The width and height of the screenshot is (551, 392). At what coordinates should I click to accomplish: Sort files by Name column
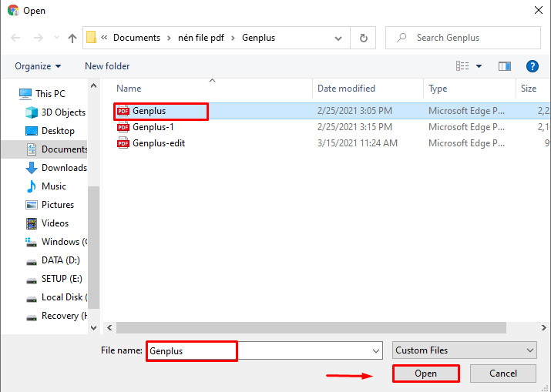point(129,89)
